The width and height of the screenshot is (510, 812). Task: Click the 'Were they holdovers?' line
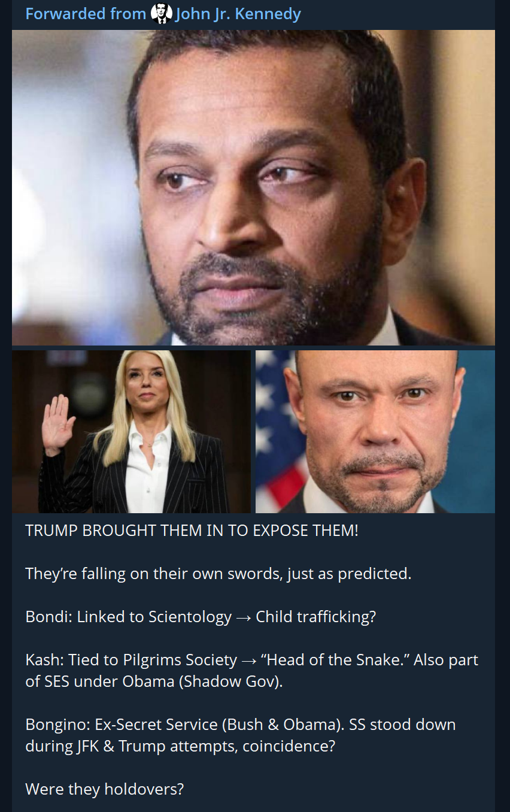tap(104, 789)
